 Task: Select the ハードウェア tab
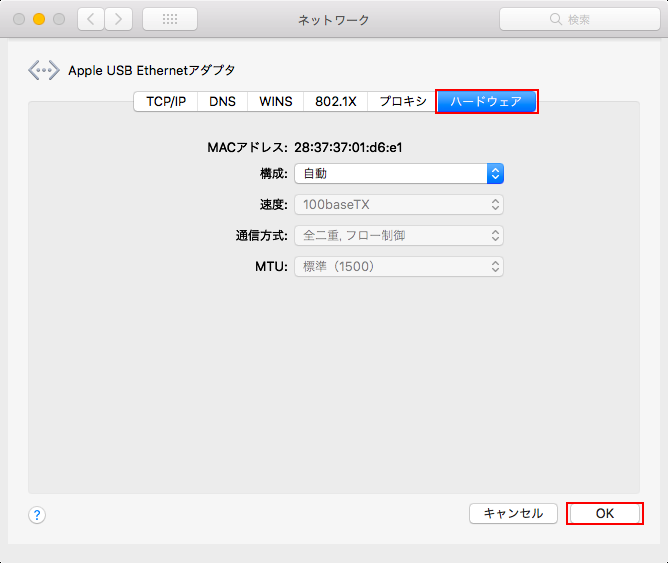pyautogui.click(x=487, y=101)
